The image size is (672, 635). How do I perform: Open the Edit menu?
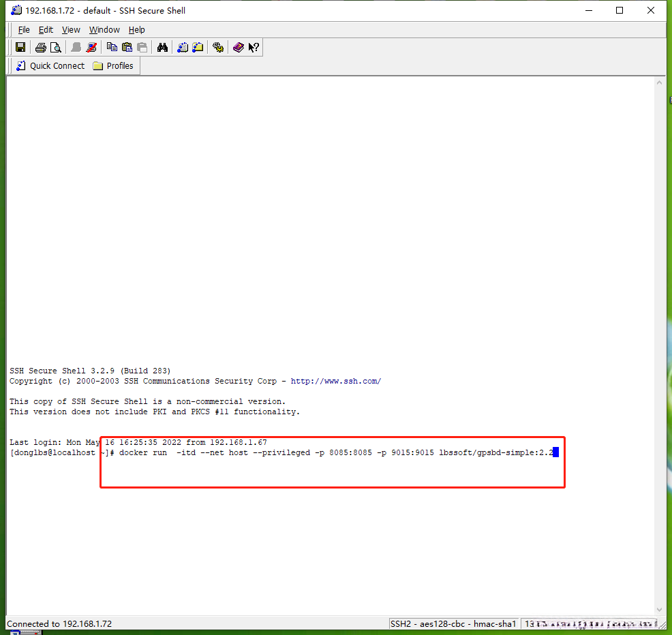tap(46, 29)
